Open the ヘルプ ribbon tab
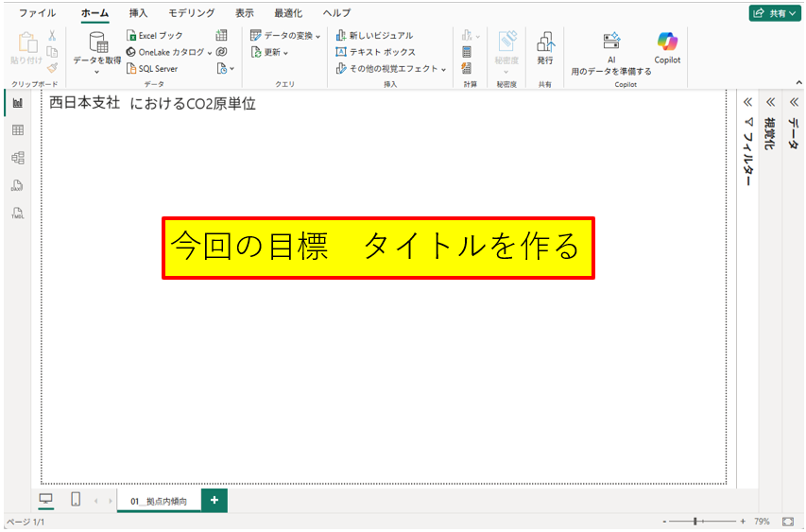 click(336, 13)
